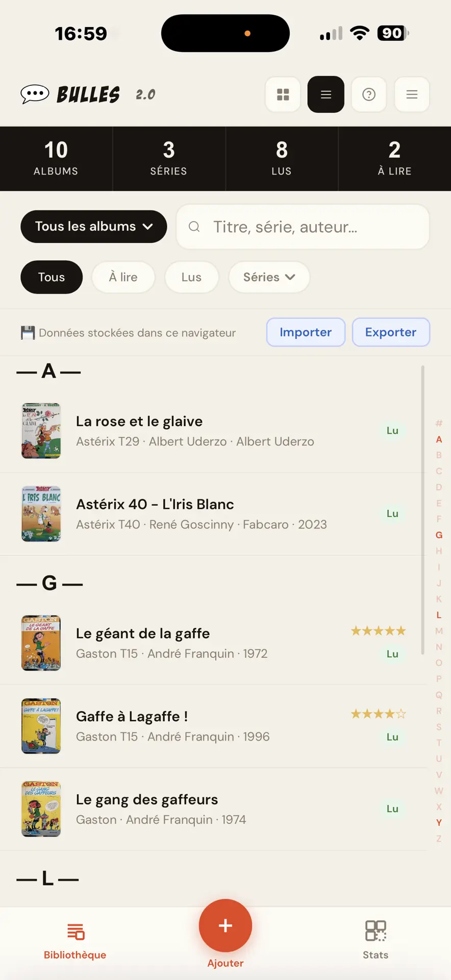Toggle the Lus filter chip
The height and width of the screenshot is (980, 451).
(191, 277)
